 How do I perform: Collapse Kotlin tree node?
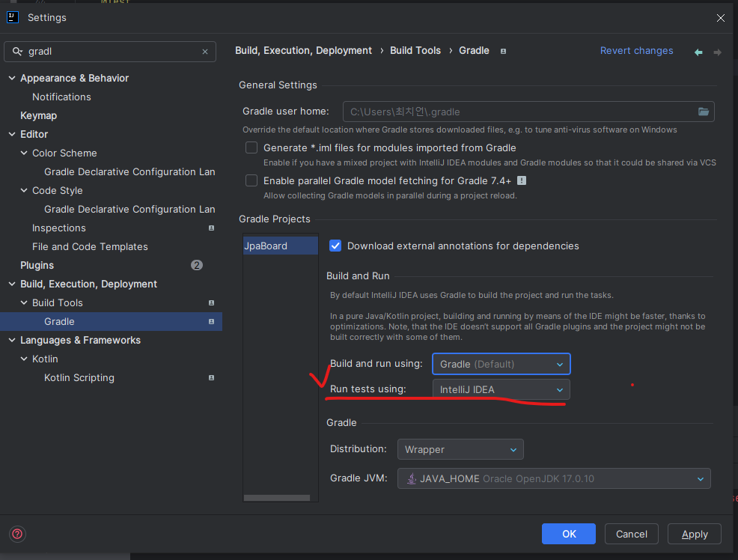click(x=24, y=359)
